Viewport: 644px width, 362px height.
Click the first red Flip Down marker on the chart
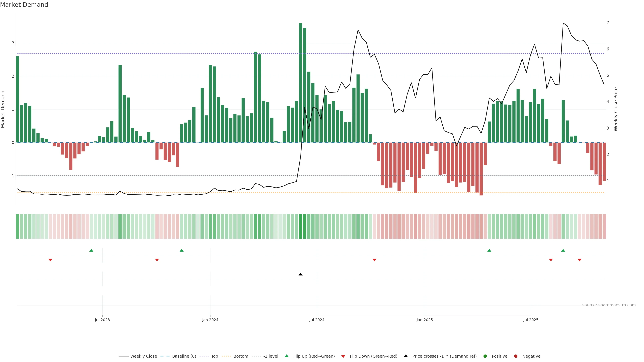point(50,260)
